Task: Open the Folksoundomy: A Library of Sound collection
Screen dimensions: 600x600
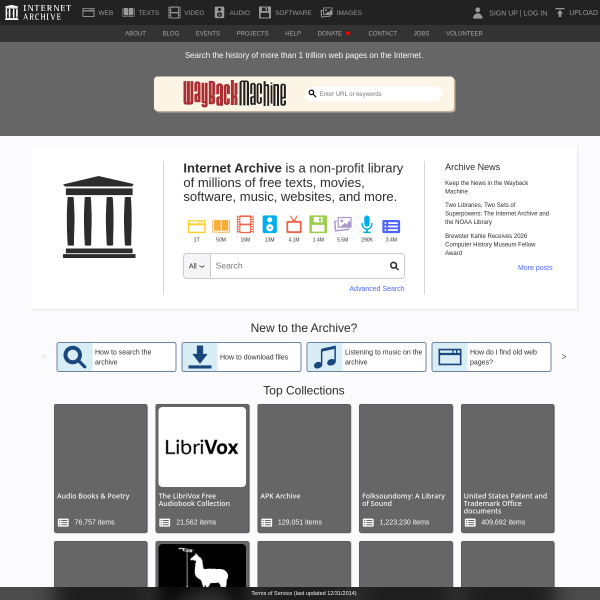Action: tap(406, 468)
